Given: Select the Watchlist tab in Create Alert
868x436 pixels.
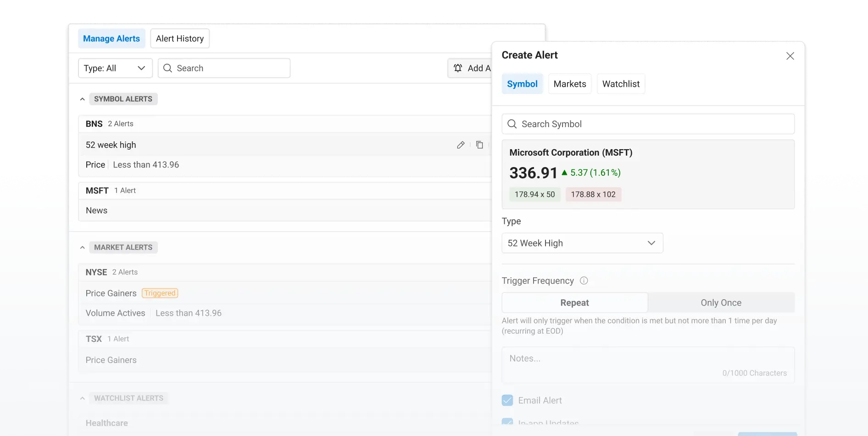Looking at the screenshot, I should pyautogui.click(x=621, y=84).
